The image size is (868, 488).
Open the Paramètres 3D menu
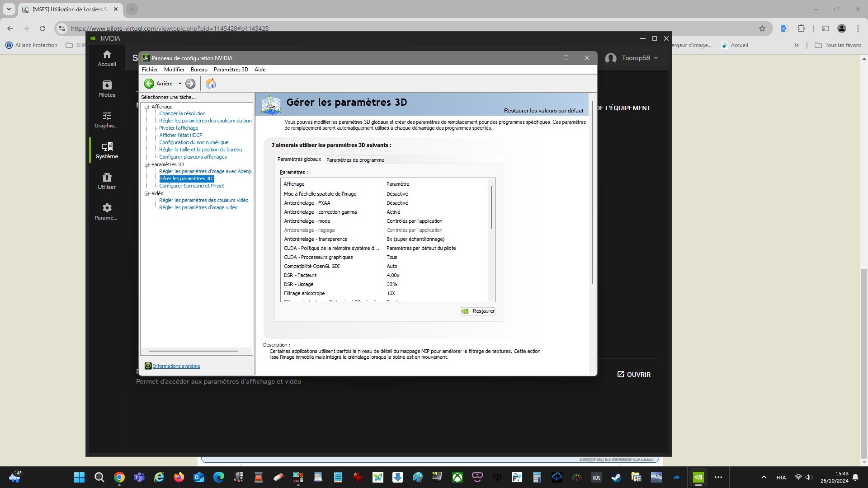click(x=231, y=70)
